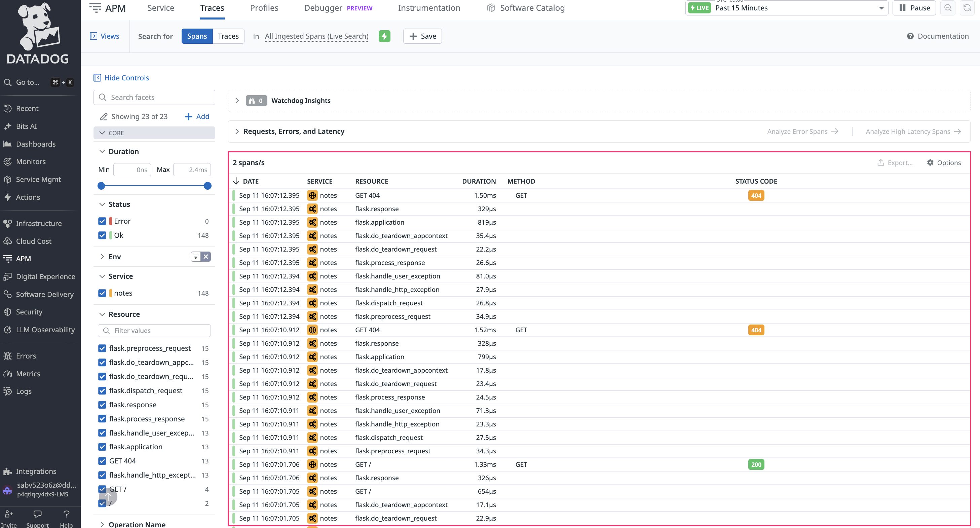Open table Options settings

tap(944, 163)
